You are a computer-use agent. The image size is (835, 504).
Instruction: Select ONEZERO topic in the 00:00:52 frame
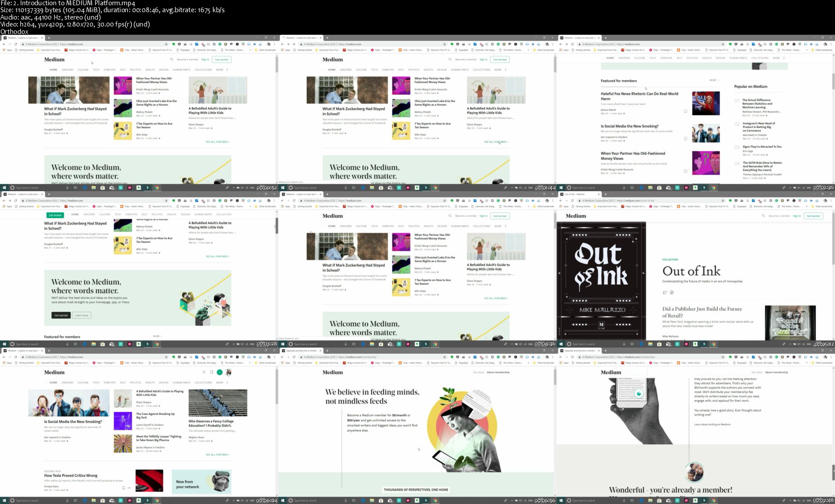[x=67, y=70]
